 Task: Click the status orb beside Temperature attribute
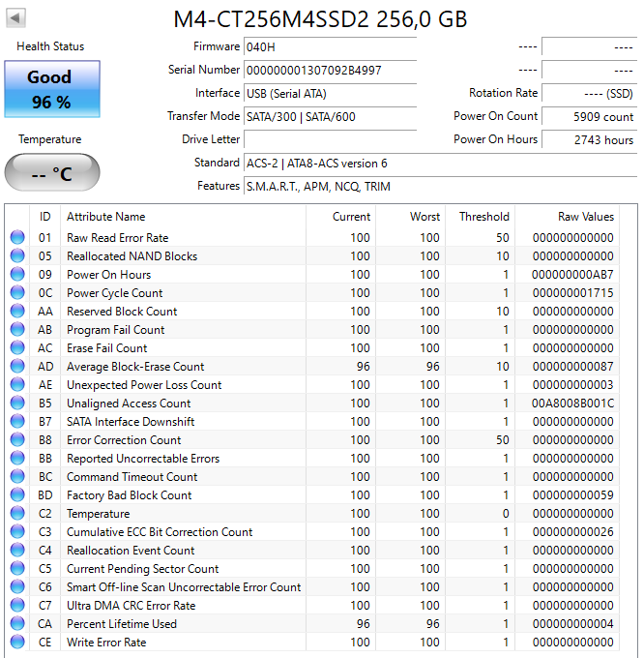click(x=16, y=514)
